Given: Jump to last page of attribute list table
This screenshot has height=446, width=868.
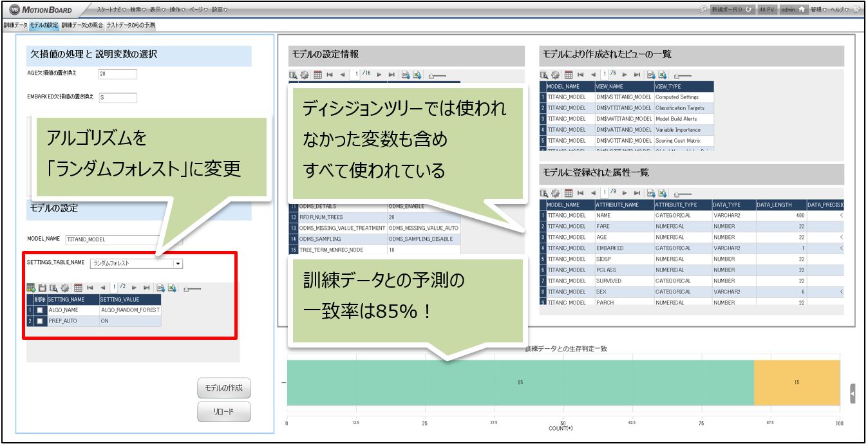Looking at the screenshot, I should [637, 193].
